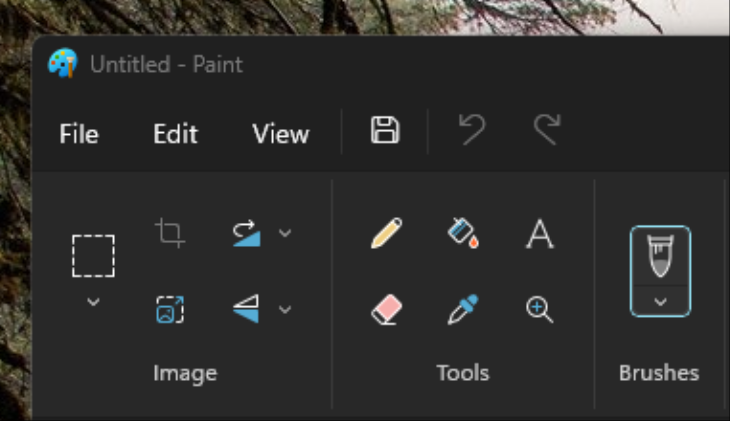Click the Flip image icon
Screen dimensions: 730x421
click(246, 309)
